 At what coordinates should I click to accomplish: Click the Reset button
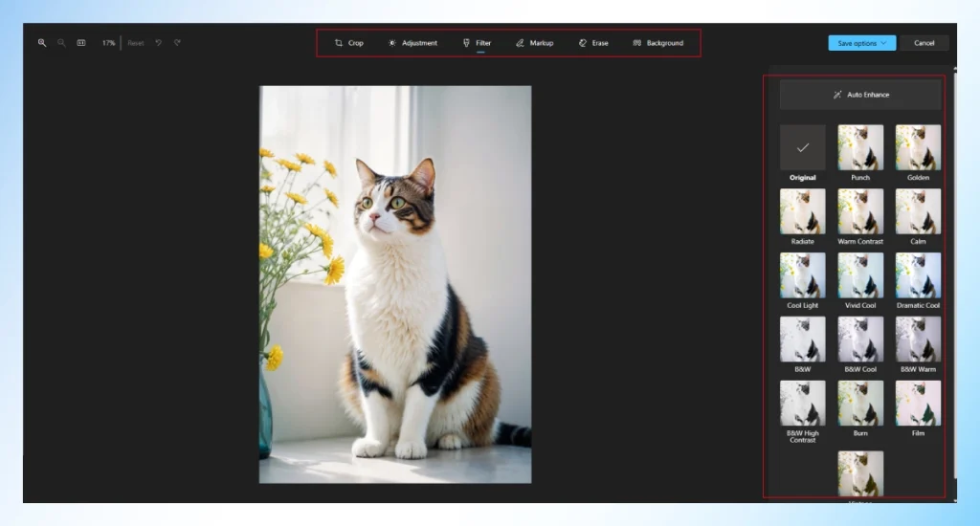click(136, 43)
